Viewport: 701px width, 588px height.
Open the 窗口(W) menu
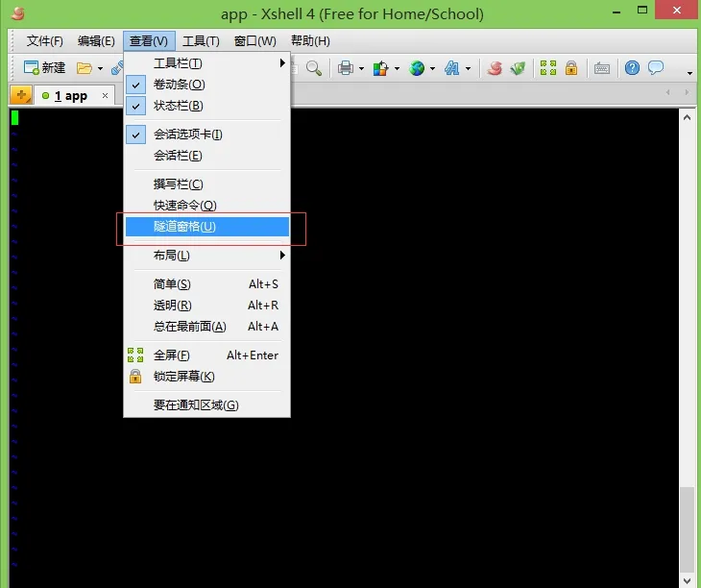click(254, 41)
